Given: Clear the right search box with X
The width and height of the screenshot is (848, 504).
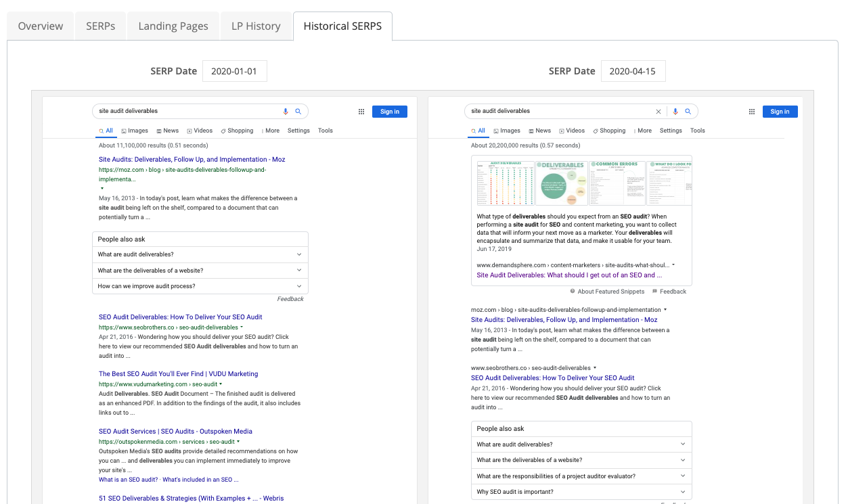Looking at the screenshot, I should (659, 112).
